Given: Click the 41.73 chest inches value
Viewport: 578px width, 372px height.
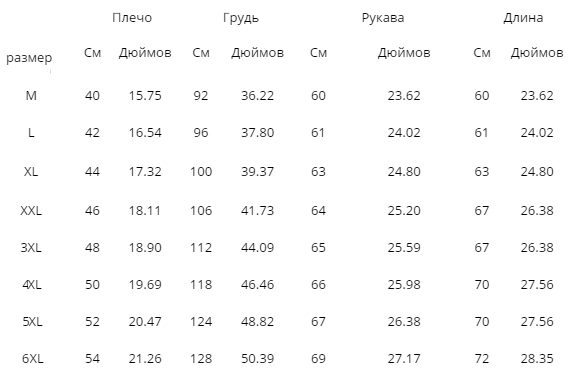Looking at the screenshot, I should (x=257, y=211).
